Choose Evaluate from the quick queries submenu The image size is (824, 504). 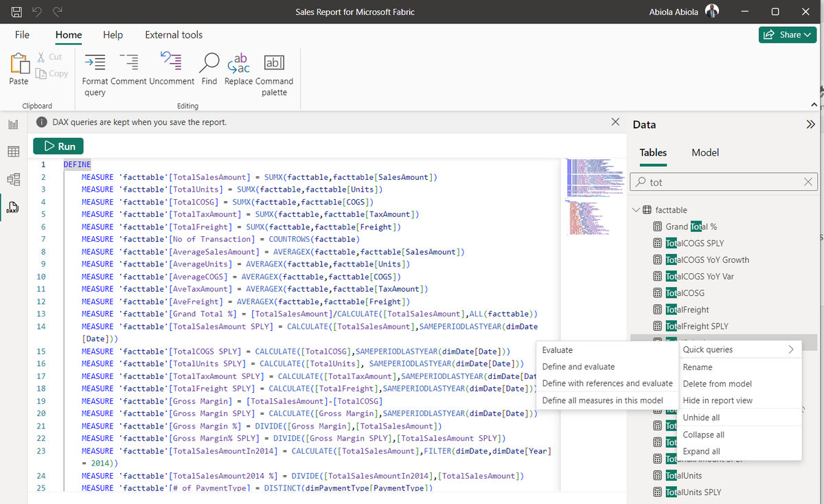[606, 350]
